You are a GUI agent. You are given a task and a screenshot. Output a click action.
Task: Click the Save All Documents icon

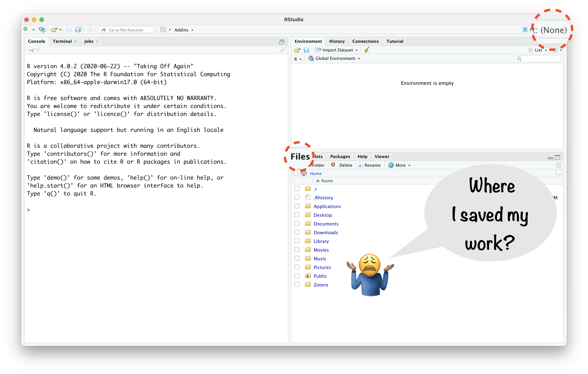pyautogui.click(x=78, y=30)
